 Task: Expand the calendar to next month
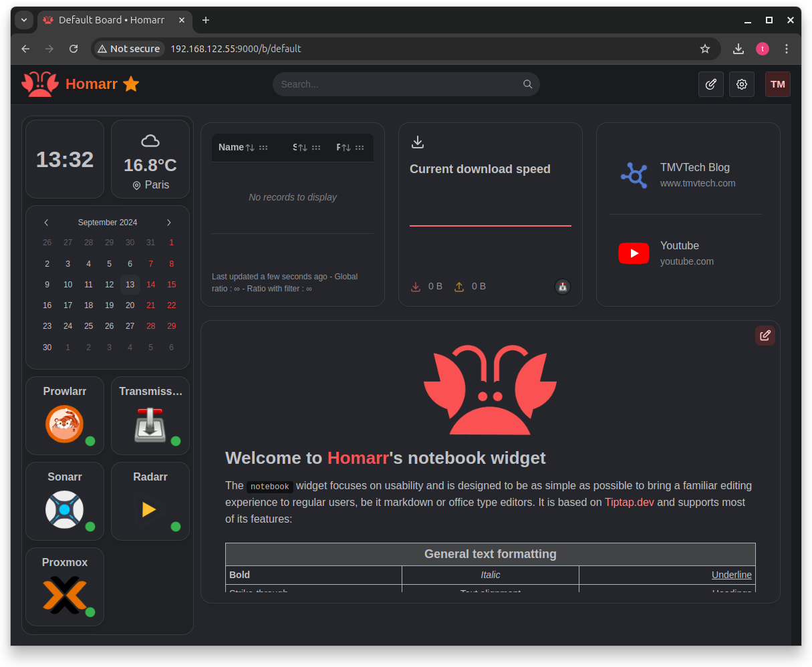168,222
